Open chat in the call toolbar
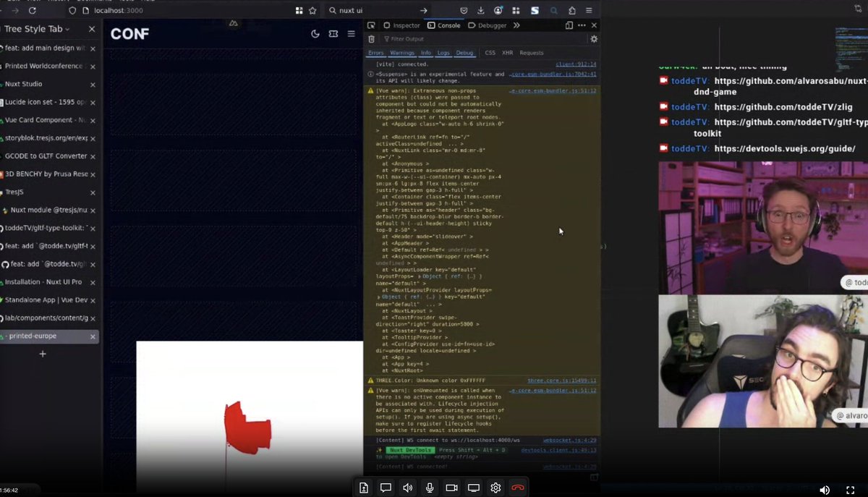This screenshot has height=497, width=868. (386, 488)
